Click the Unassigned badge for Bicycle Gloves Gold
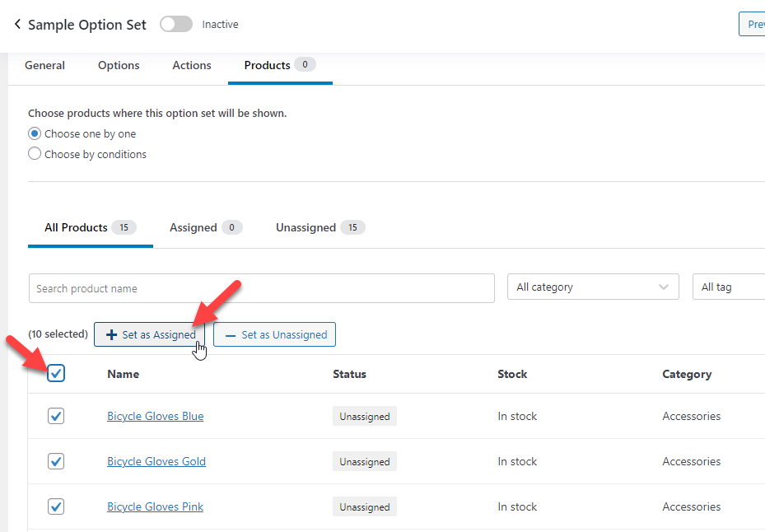Screen dimensions: 765x532 click(365, 461)
